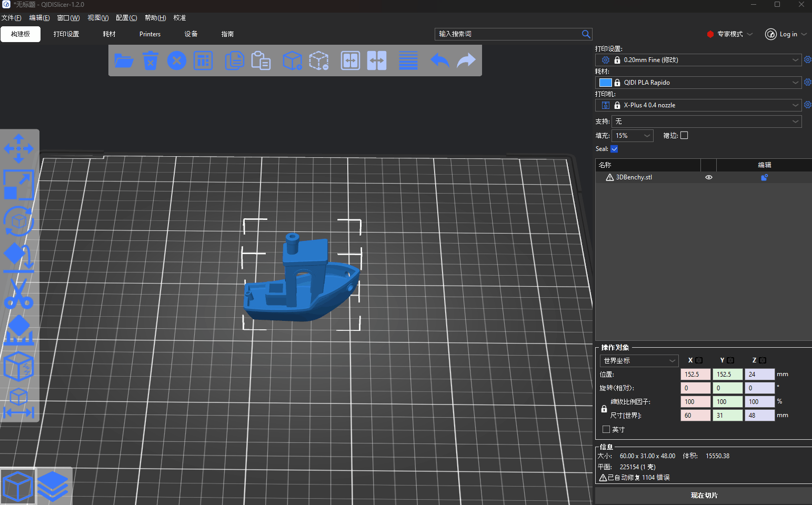Select the Move tool in left sidebar
This screenshot has height=505, width=812.
coord(19,148)
